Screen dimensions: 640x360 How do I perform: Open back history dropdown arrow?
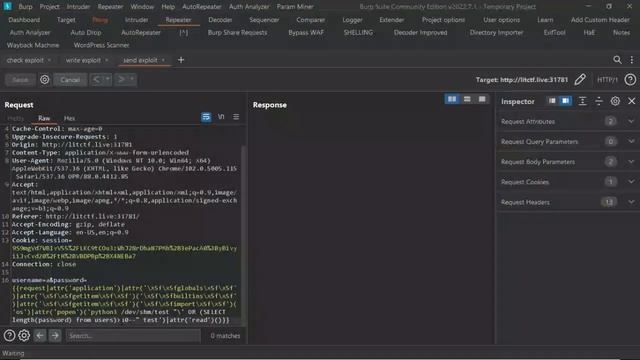(107, 80)
